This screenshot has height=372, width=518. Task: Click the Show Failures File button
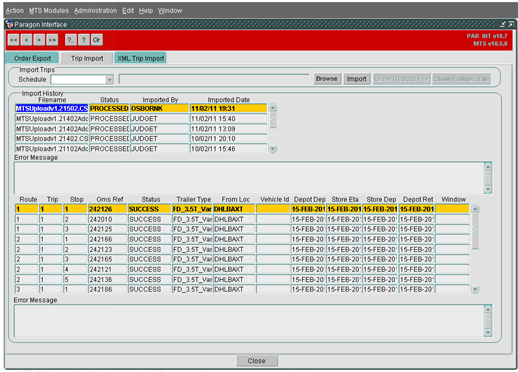tap(461, 79)
